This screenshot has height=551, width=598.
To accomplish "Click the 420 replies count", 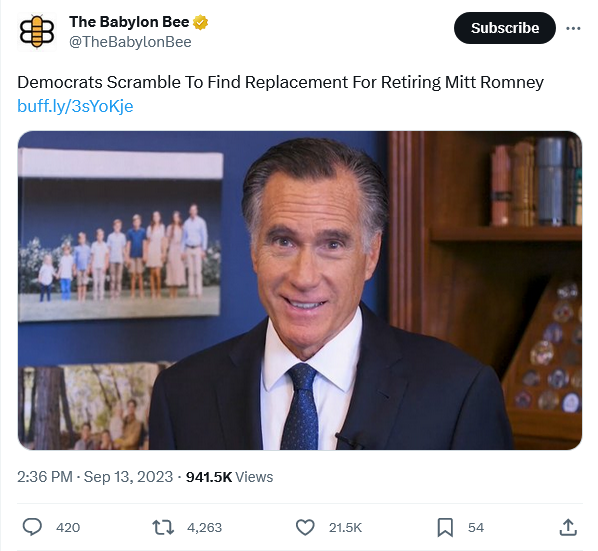I will [68, 527].
